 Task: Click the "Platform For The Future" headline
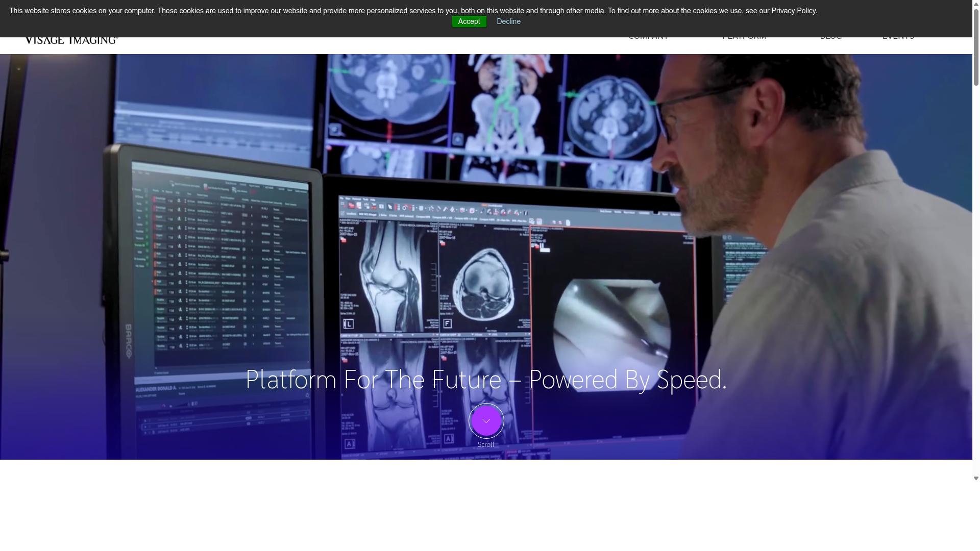click(486, 380)
